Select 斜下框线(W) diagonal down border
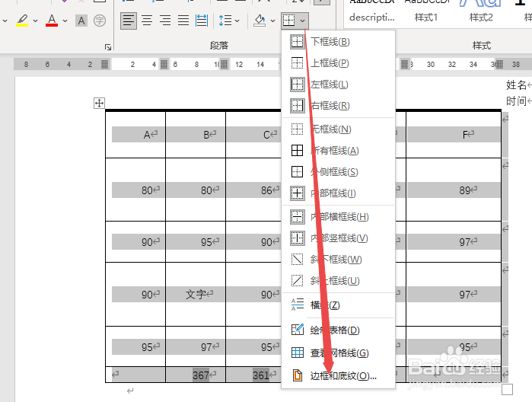The width and height of the screenshot is (532, 402). point(339,260)
